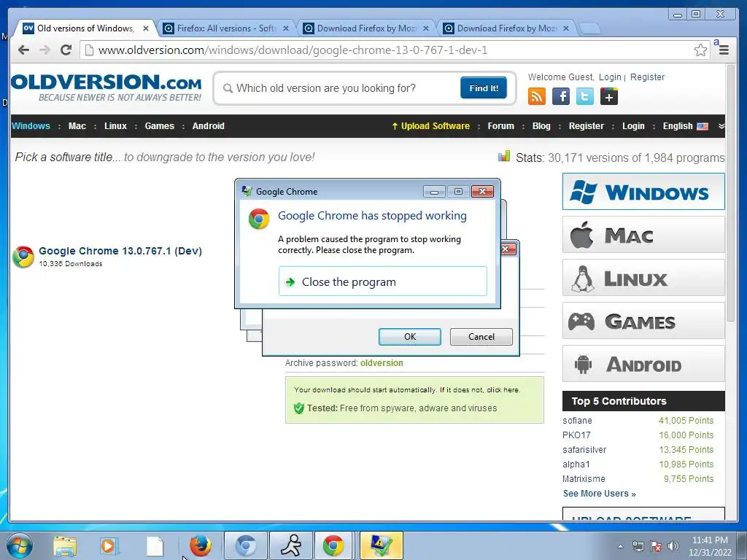The height and width of the screenshot is (560, 747).
Task: Open Firefox from the taskbar
Action: [201, 545]
